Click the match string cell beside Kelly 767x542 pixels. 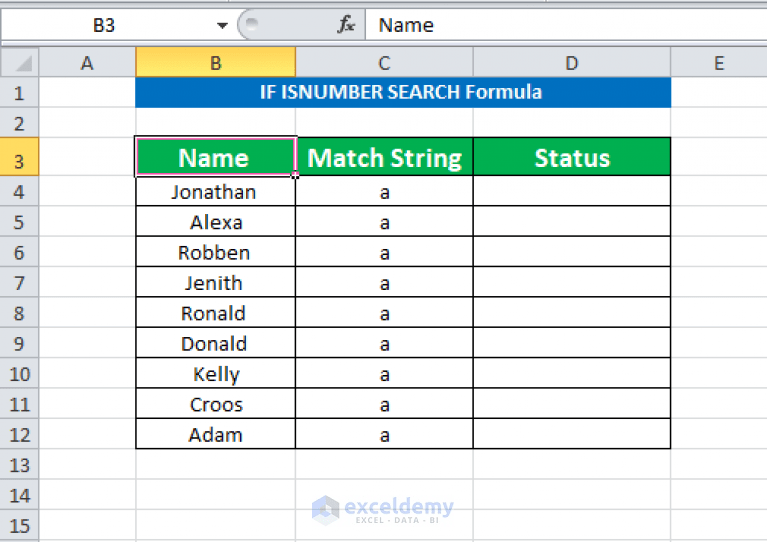pos(384,373)
